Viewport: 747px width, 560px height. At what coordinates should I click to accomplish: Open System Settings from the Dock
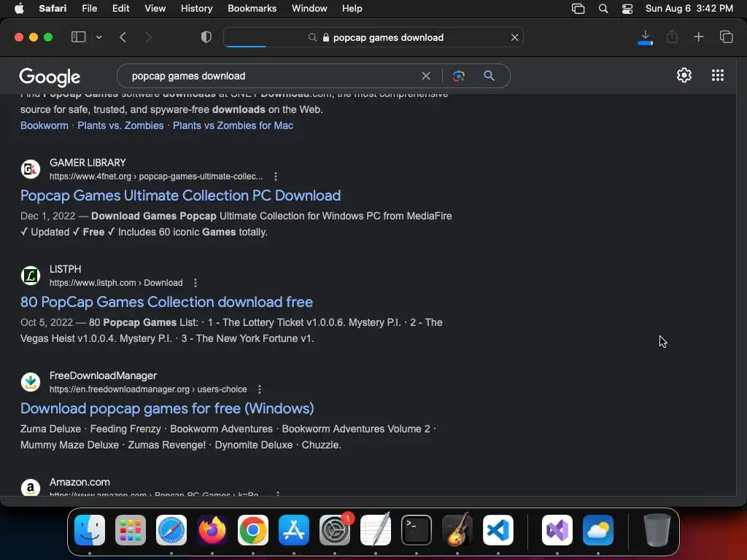(335, 530)
